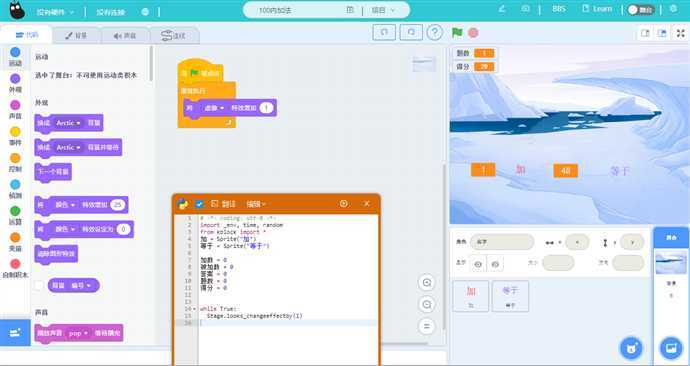Image resolution: width=690 pixels, height=366 pixels.
Task: Click the Kittenblock black cat logo
Action: tap(17, 11)
